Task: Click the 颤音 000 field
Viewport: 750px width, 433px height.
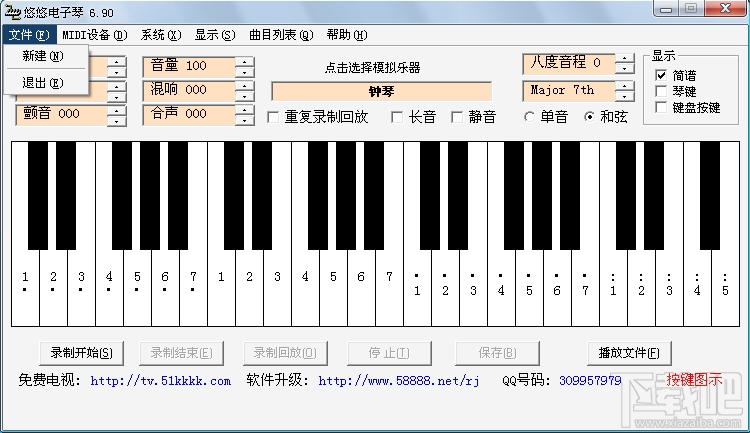Action: point(62,115)
